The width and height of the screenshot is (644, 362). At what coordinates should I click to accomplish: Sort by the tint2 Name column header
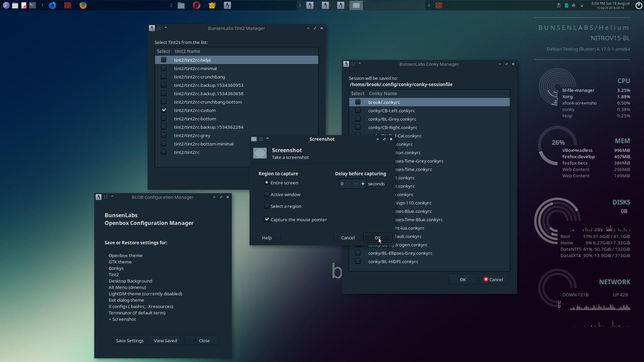click(245, 51)
